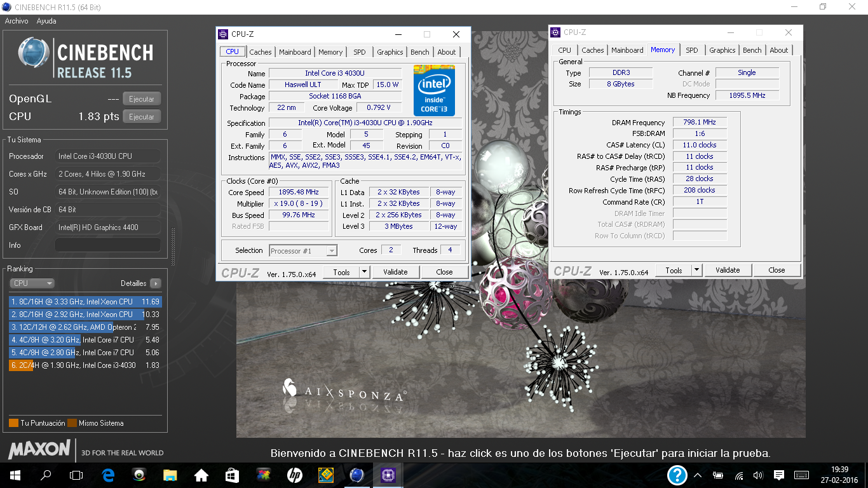Open the green-yellow diamond app in taskbar

[325, 475]
